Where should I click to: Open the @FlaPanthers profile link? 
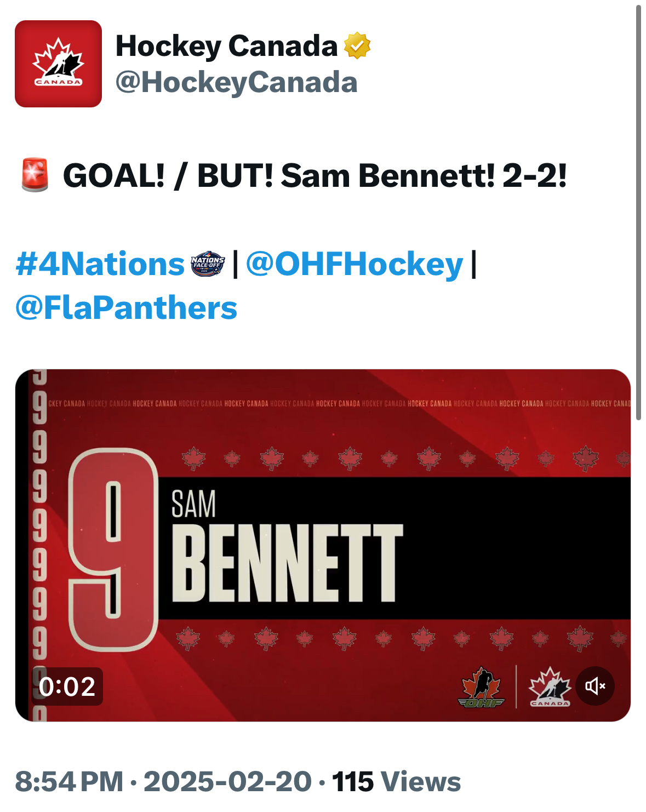click(127, 307)
